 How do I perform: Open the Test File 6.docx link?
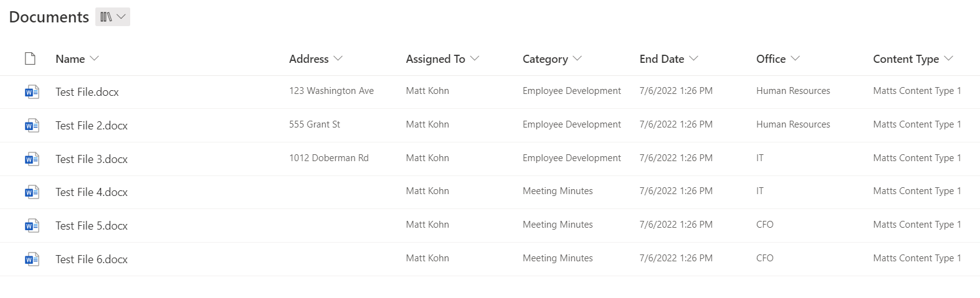point(92,259)
